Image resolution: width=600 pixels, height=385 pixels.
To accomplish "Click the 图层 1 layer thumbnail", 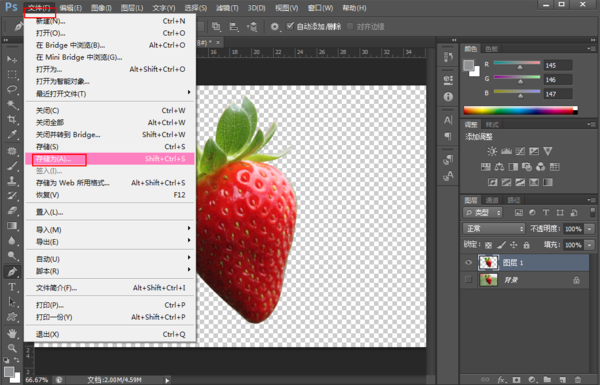I will (489, 263).
